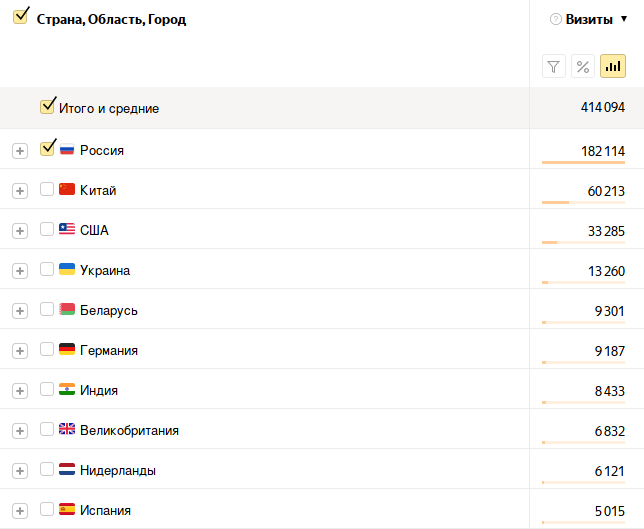Screen dimensions: 644x529
Task: Click the China flag icon
Action: (x=67, y=189)
